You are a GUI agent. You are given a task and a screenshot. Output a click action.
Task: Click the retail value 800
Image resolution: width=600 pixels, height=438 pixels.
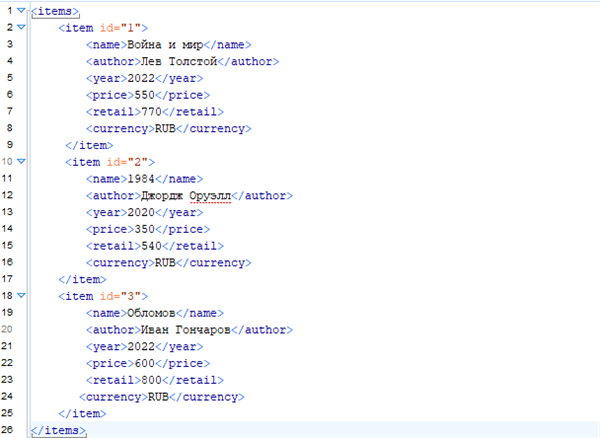[148, 380]
